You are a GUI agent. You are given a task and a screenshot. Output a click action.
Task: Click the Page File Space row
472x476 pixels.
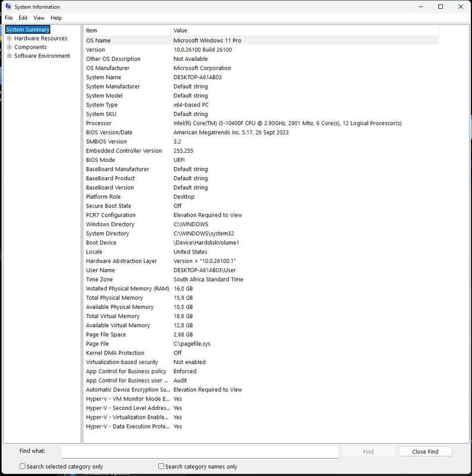261,334
